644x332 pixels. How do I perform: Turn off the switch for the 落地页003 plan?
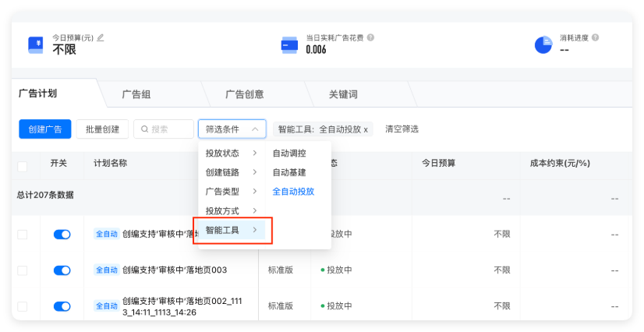(62, 270)
